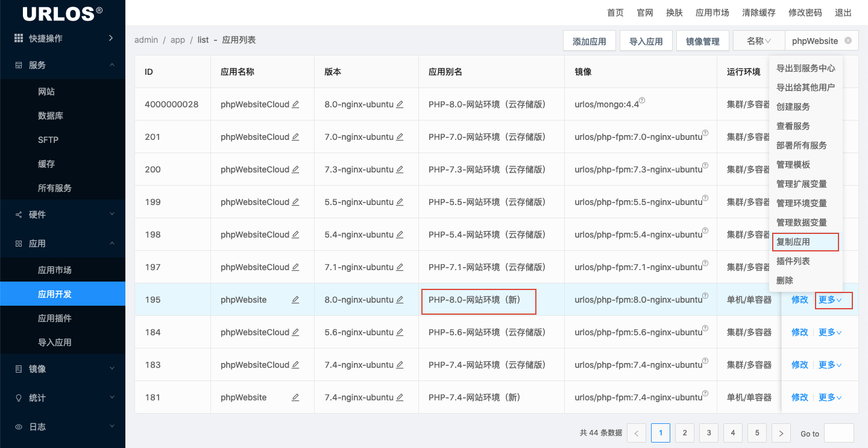The width and height of the screenshot is (868, 448).
Task: Expand the 硬件 sidebar section
Action: point(63,215)
